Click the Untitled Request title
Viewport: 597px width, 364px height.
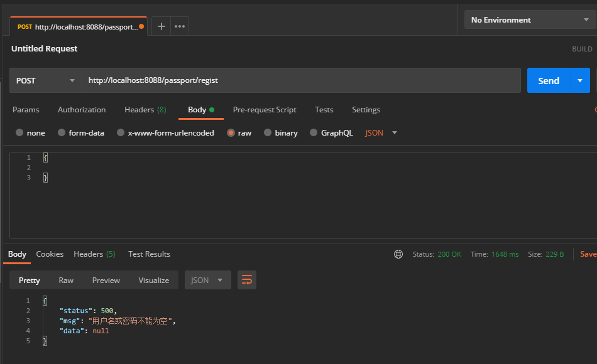coord(44,49)
